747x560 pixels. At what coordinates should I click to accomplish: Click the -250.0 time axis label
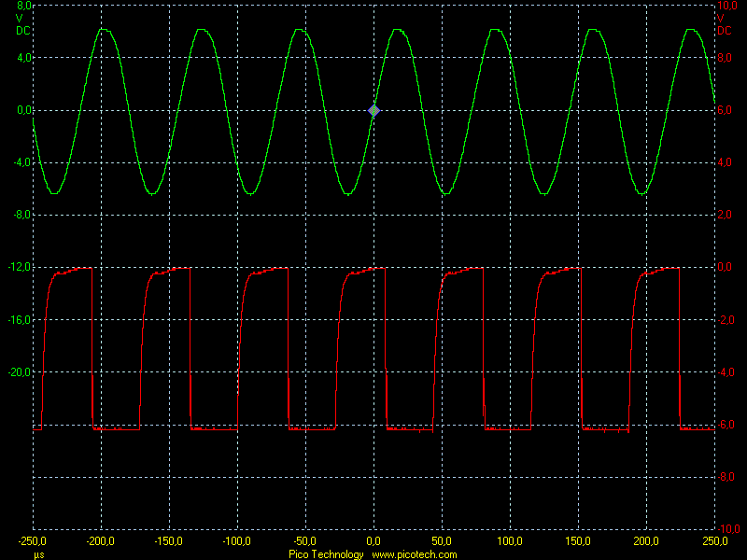(x=34, y=541)
